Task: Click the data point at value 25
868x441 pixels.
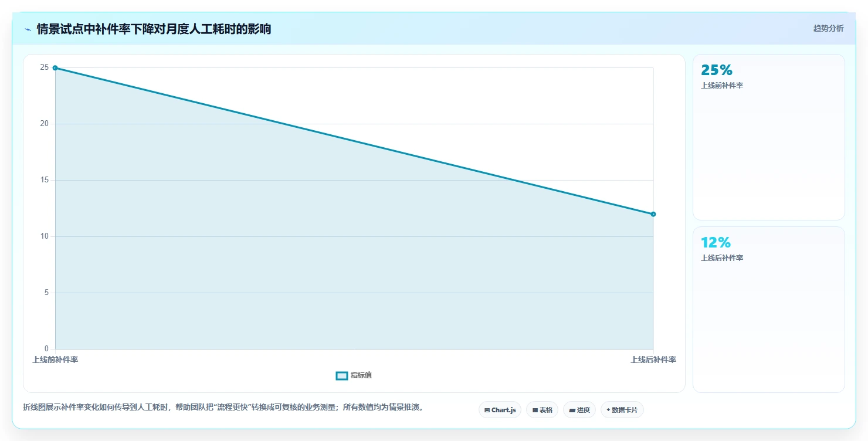Action: click(55, 68)
